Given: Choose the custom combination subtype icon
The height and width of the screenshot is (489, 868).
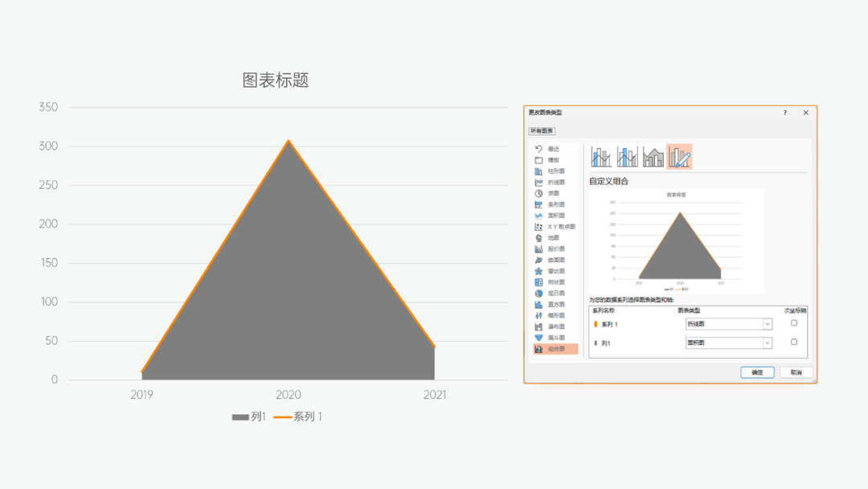Looking at the screenshot, I should [x=679, y=157].
